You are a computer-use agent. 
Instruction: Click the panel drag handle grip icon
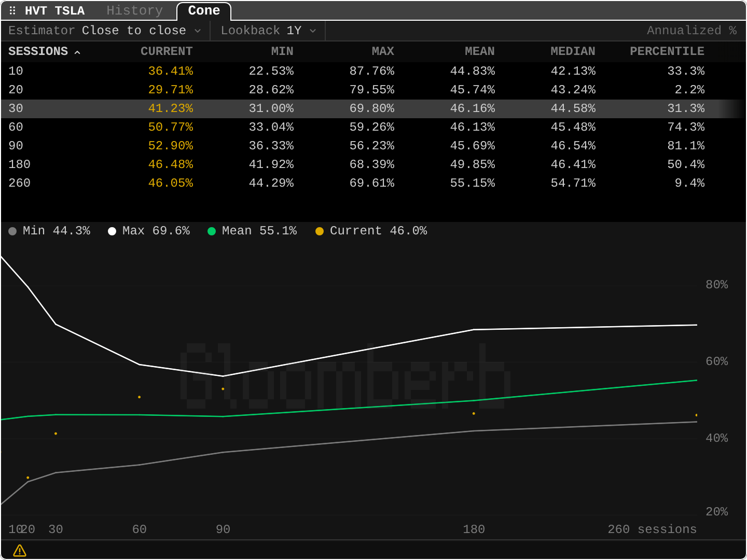[x=12, y=10]
